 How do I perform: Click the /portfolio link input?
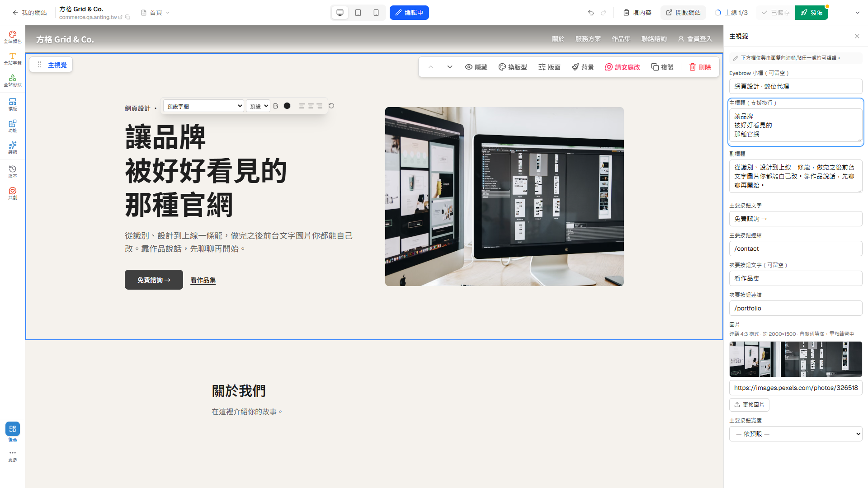point(796,308)
